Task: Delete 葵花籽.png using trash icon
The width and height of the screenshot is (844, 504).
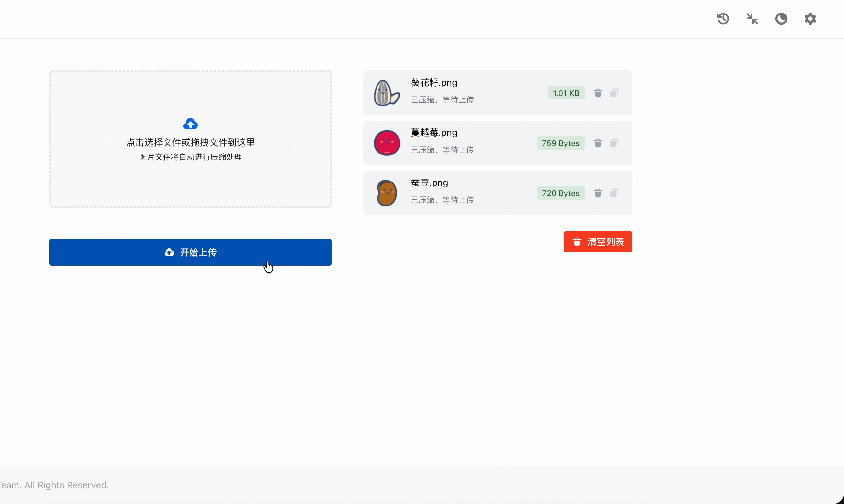Action: tap(598, 93)
